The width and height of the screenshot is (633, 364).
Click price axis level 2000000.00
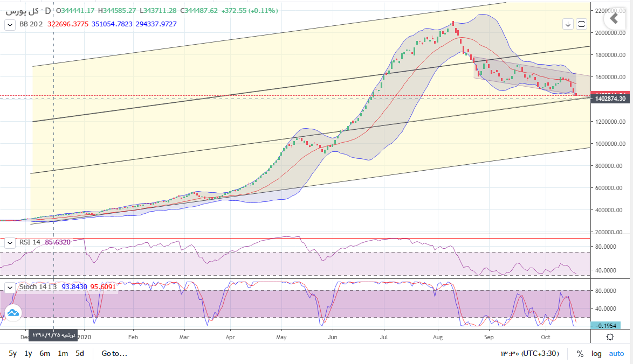[610, 33]
